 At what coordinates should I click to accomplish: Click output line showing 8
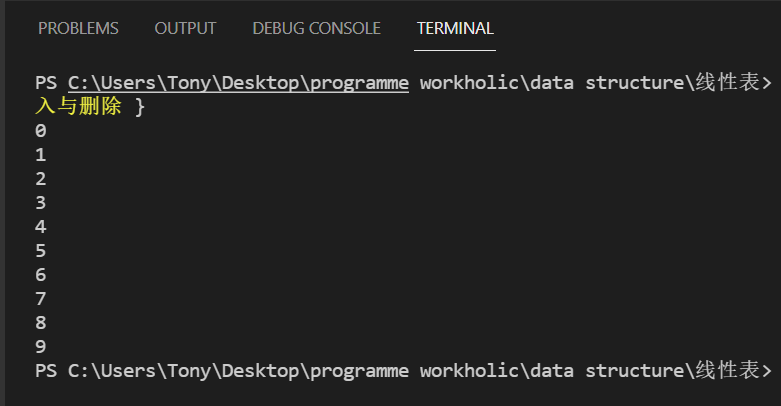coord(41,323)
